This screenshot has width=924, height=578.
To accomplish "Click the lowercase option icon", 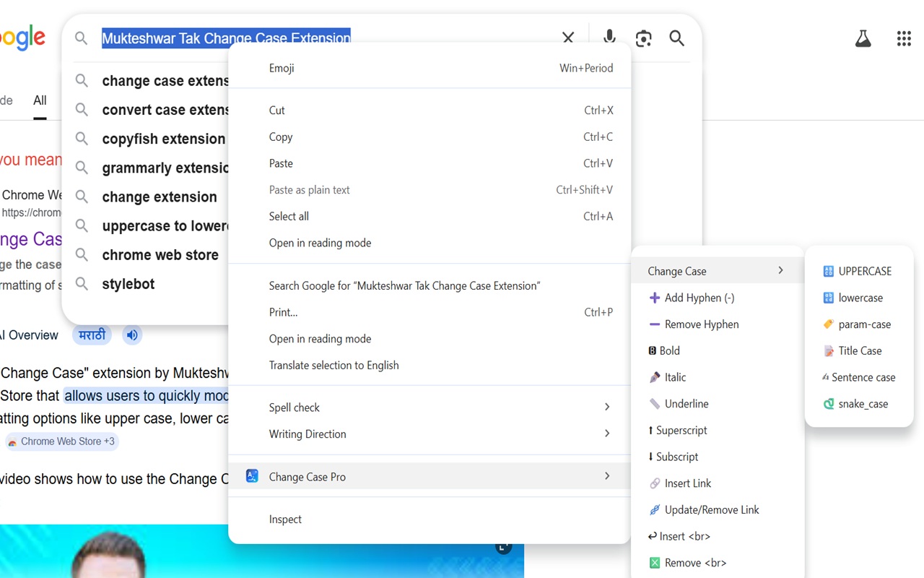I will (828, 298).
